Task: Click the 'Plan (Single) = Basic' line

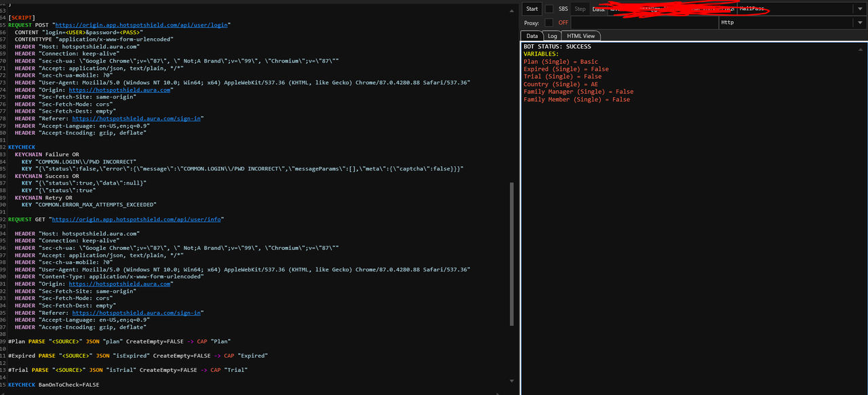Action: click(561, 62)
